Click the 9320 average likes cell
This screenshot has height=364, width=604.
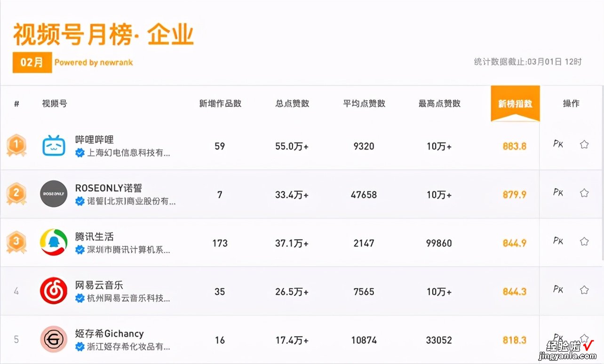click(x=364, y=146)
